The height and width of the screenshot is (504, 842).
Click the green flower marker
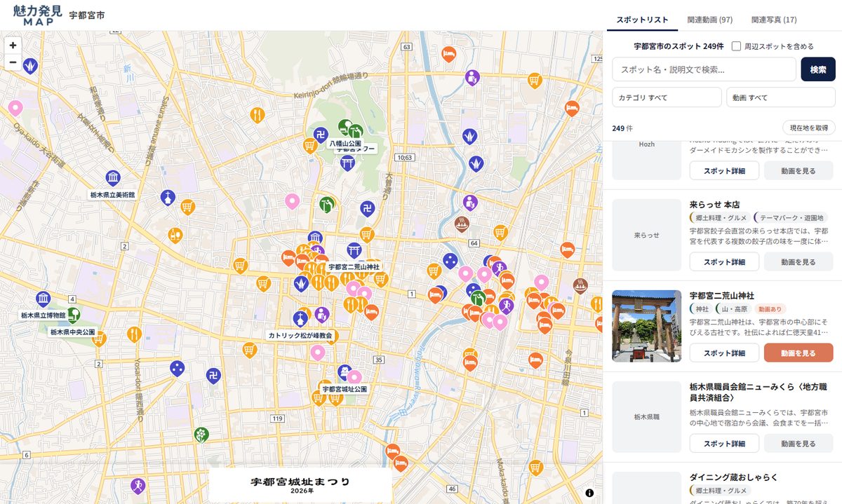pos(201,435)
